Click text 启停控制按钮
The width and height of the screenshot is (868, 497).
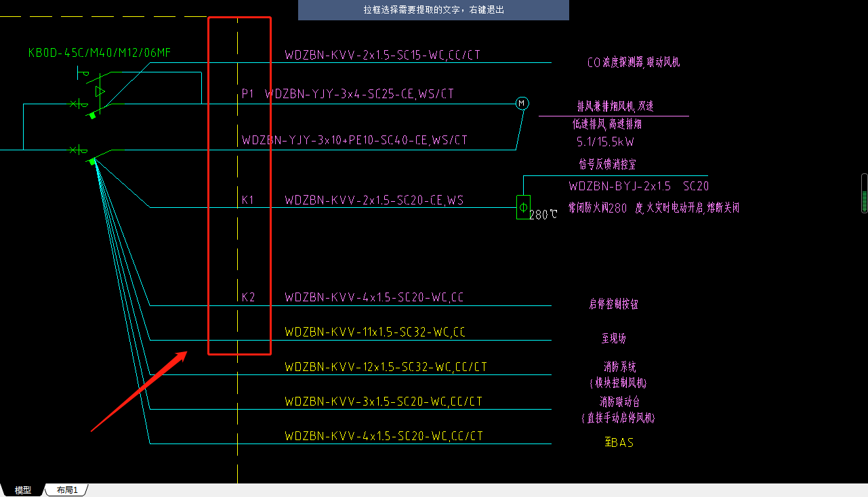click(x=613, y=304)
